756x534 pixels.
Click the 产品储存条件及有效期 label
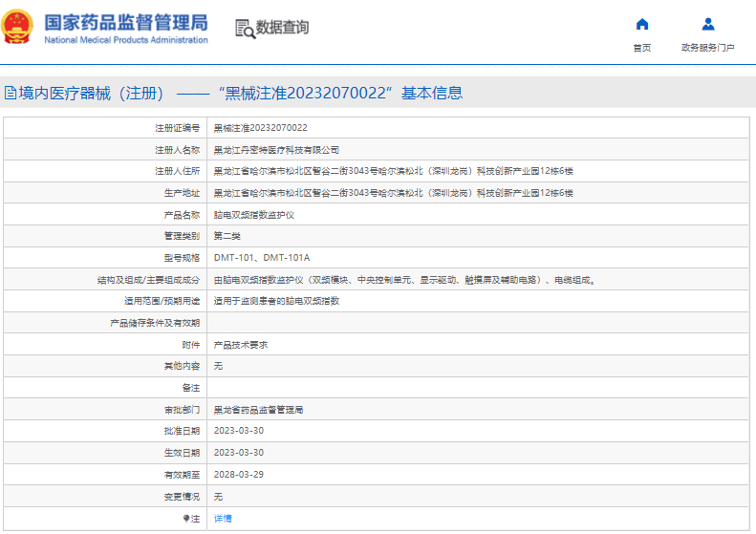155,324
